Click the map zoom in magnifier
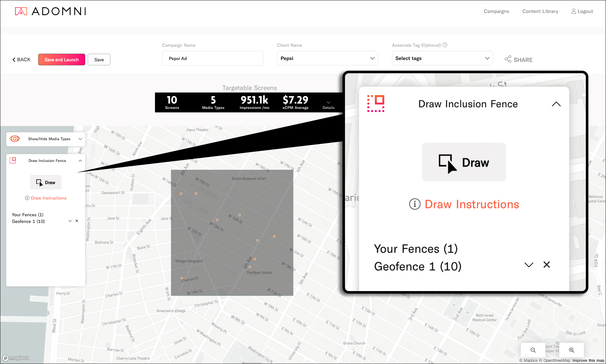 click(571, 350)
